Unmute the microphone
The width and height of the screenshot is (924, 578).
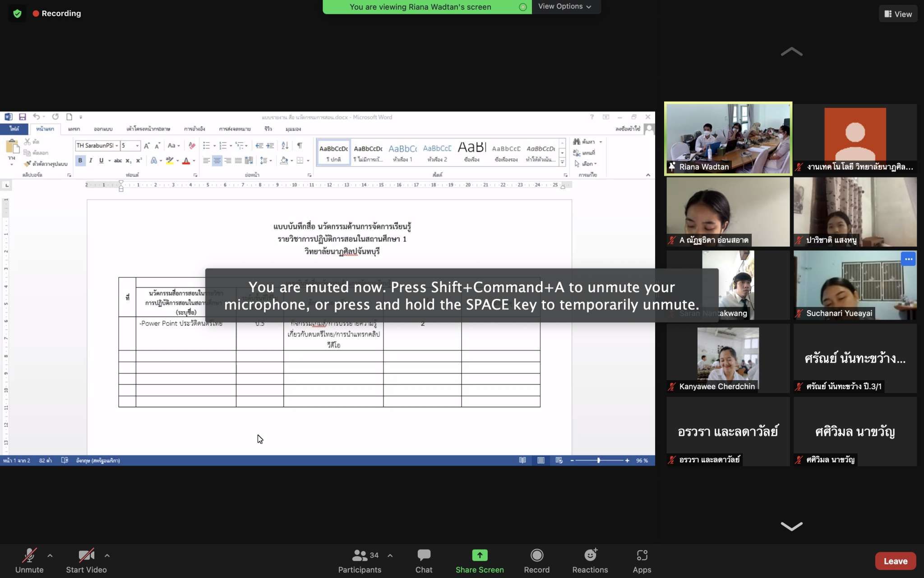29,561
